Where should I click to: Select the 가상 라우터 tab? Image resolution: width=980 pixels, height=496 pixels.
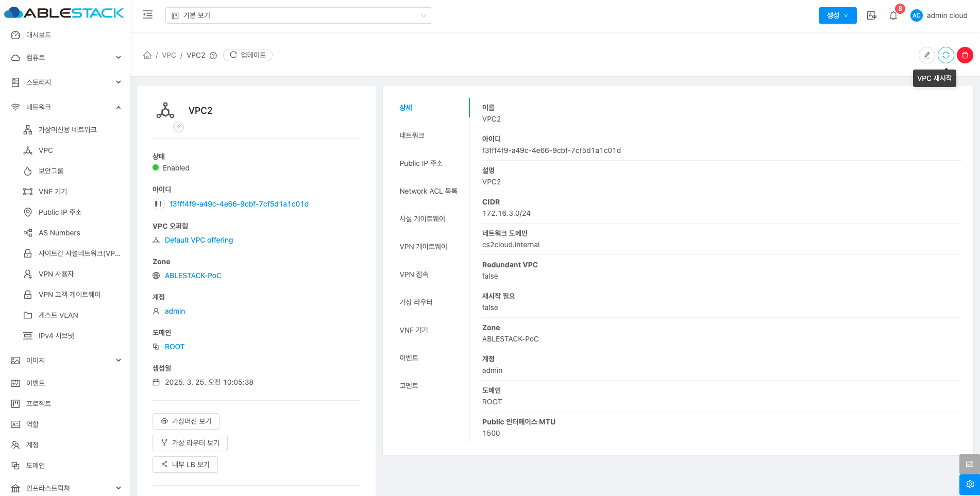[x=416, y=302]
